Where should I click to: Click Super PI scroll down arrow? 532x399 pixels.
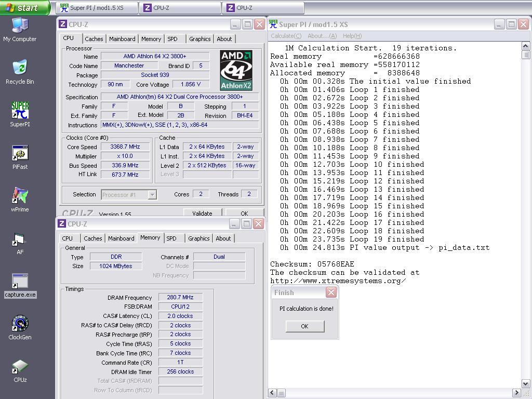tap(526, 384)
